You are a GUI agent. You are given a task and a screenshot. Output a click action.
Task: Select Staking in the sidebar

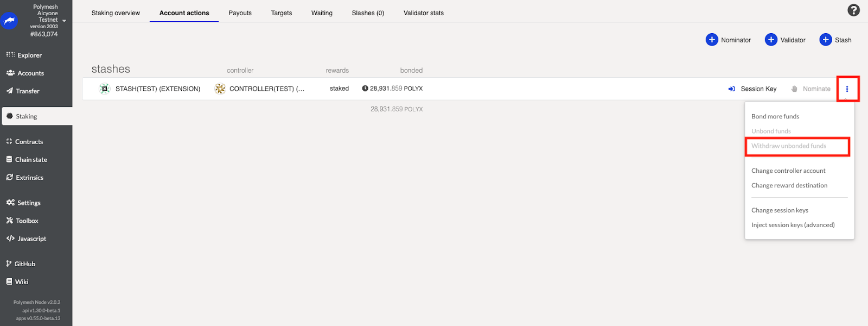click(37, 116)
